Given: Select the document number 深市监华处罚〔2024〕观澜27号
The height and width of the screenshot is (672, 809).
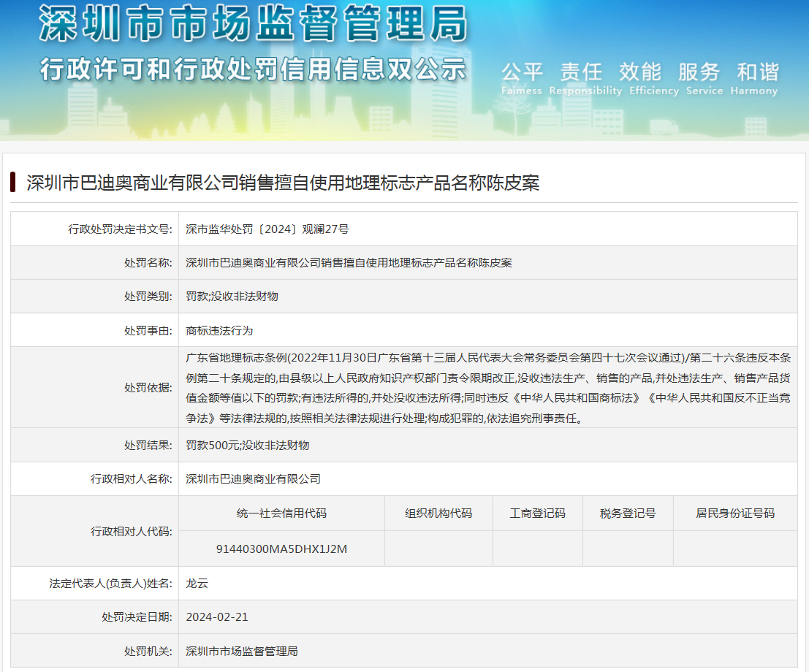Looking at the screenshot, I should point(267,229).
